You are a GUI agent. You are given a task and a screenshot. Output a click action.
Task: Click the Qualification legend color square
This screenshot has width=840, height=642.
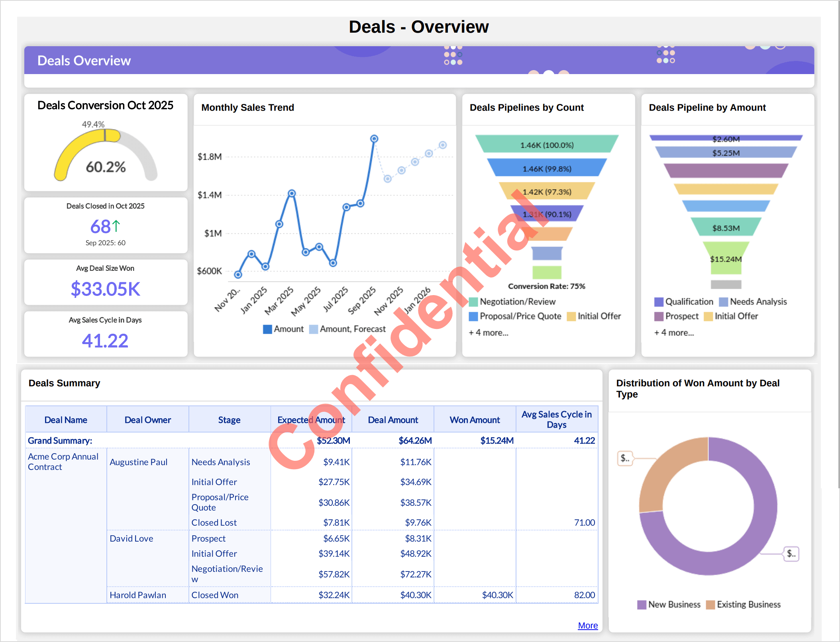(659, 302)
